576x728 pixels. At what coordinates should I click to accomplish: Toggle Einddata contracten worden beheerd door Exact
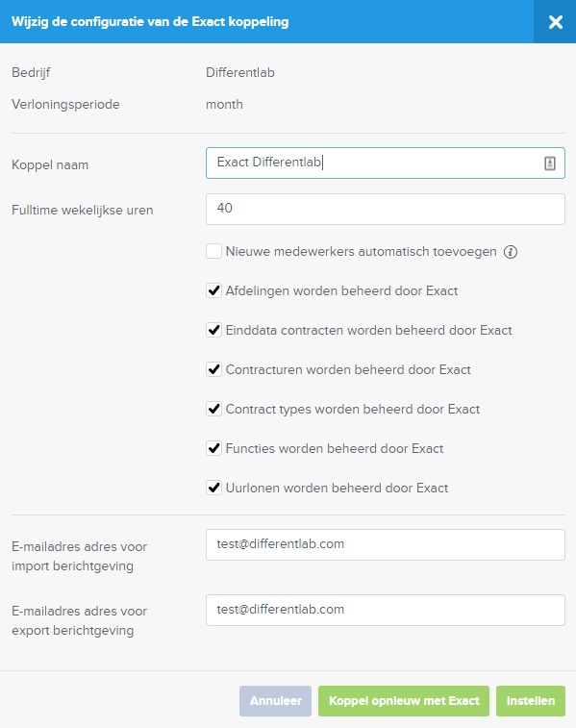pos(213,330)
